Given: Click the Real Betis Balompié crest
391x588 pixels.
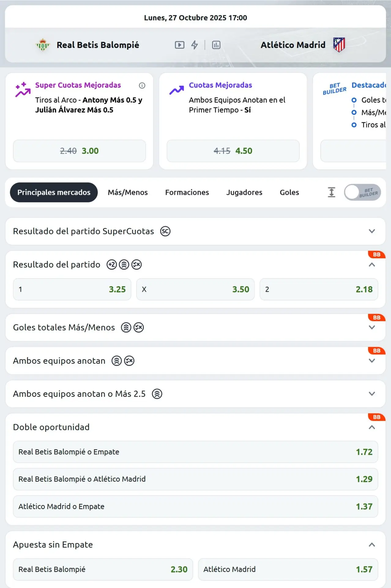Looking at the screenshot, I should 43,45.
